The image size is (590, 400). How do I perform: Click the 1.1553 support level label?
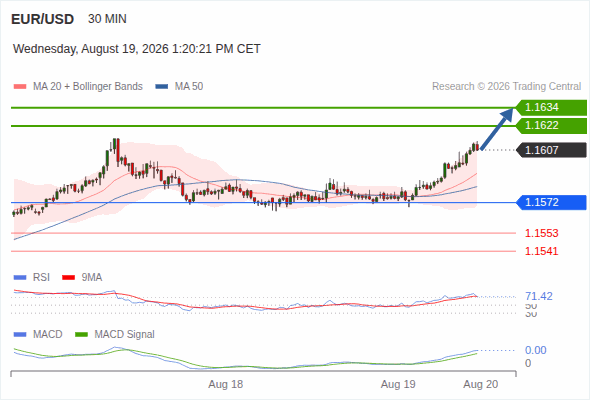point(541,233)
